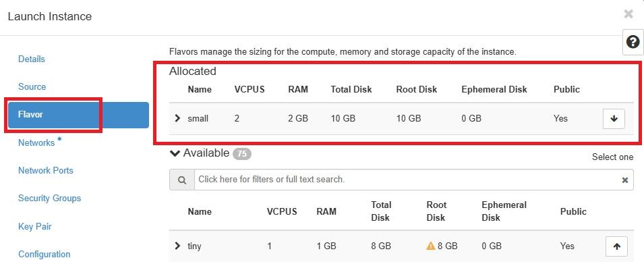Open the Details step

click(32, 59)
